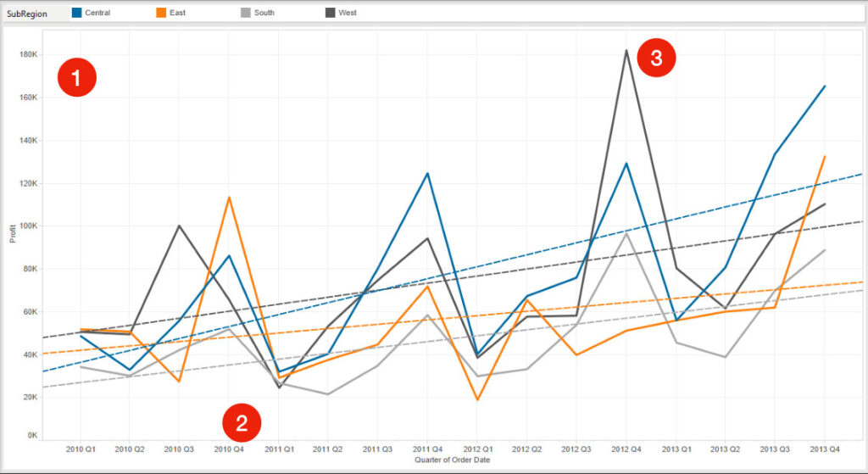The width and height of the screenshot is (868, 474).
Task: Click the 0K y-axis tick label
Action: coord(31,435)
